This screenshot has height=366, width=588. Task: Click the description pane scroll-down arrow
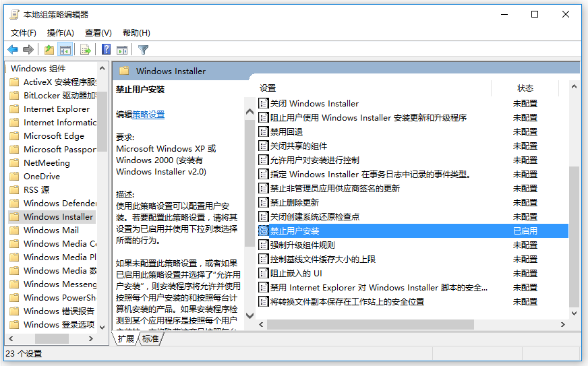[249, 315]
